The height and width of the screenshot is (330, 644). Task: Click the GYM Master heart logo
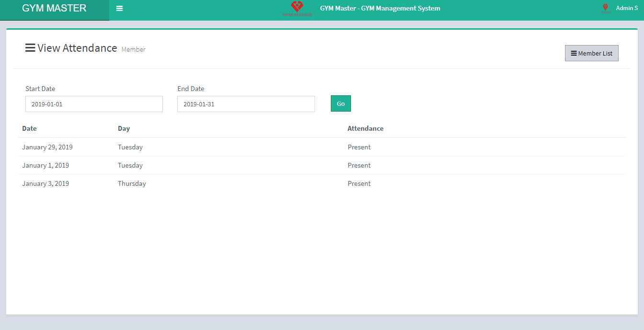[297, 8]
